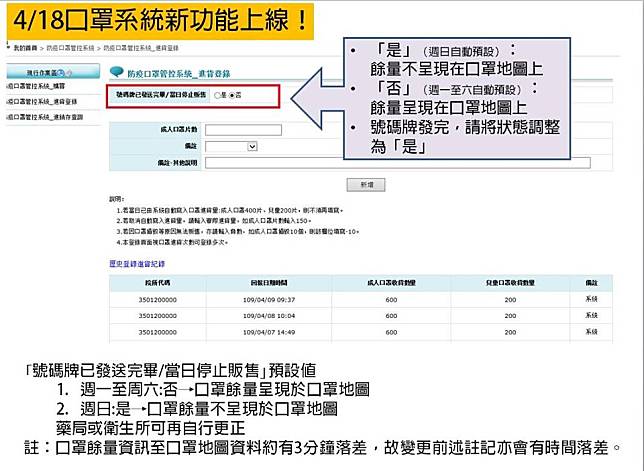Click 3501200000 in the 109/04/08 row
Screen dimensions: 644x471
pos(158,316)
